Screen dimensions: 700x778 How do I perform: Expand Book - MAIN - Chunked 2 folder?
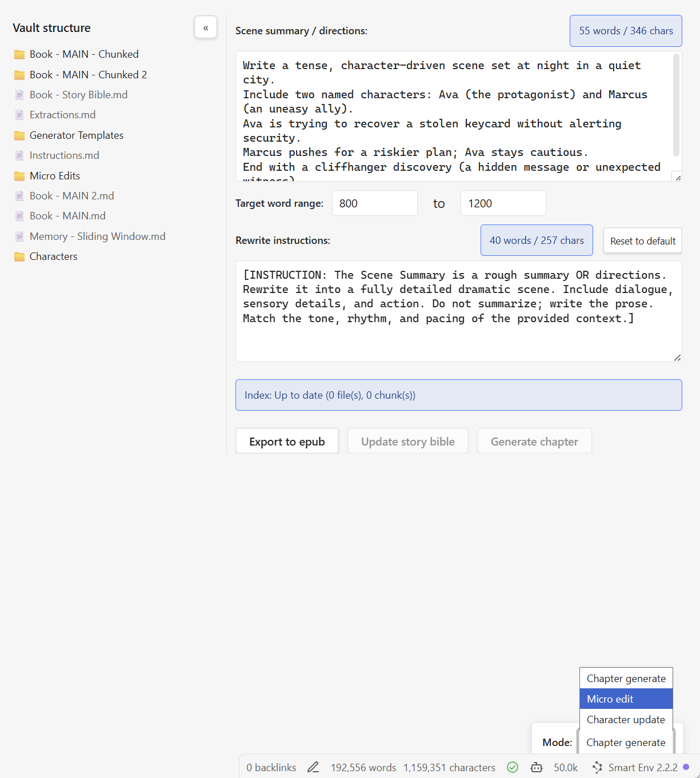tap(88, 75)
